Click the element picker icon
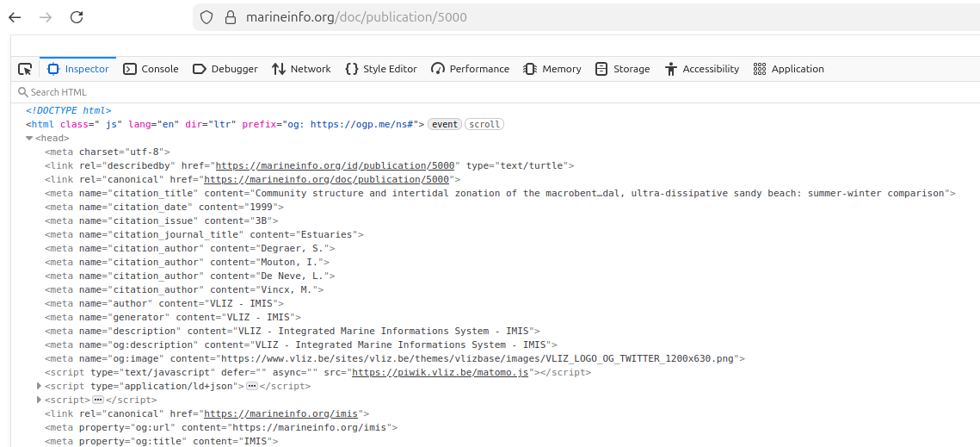 pyautogui.click(x=25, y=69)
